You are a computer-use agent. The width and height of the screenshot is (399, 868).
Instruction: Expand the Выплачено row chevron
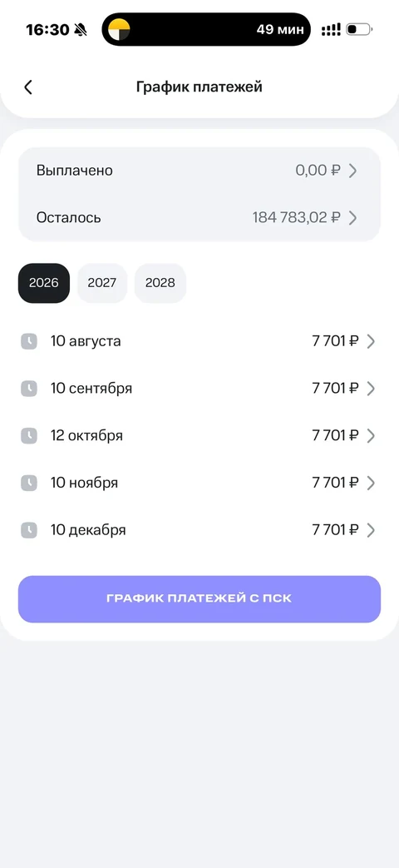point(352,171)
